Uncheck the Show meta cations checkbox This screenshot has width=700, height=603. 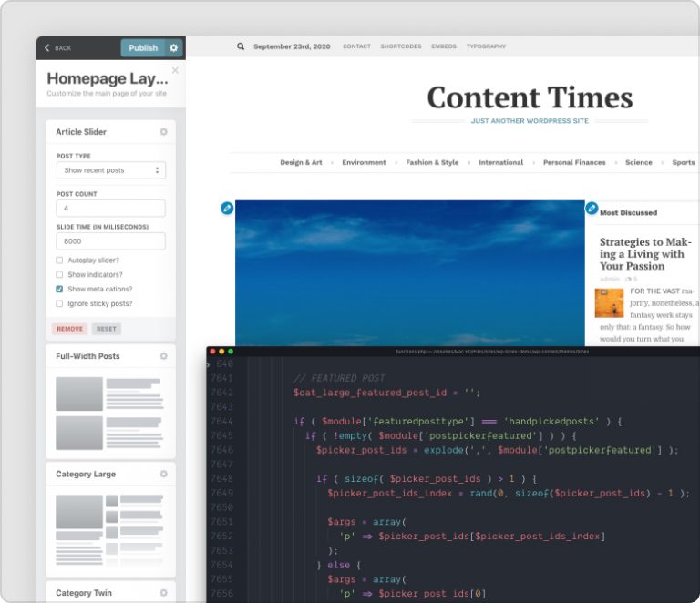click(60, 289)
